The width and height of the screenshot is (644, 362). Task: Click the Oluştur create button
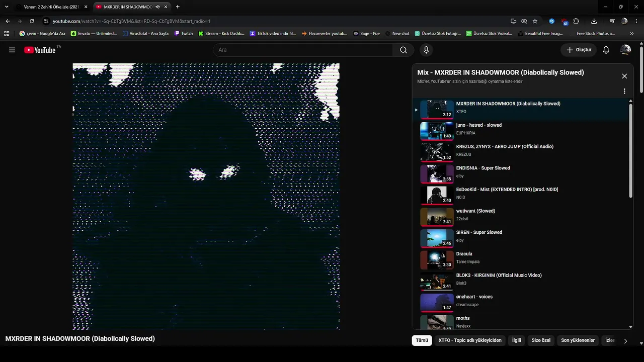pos(579,50)
